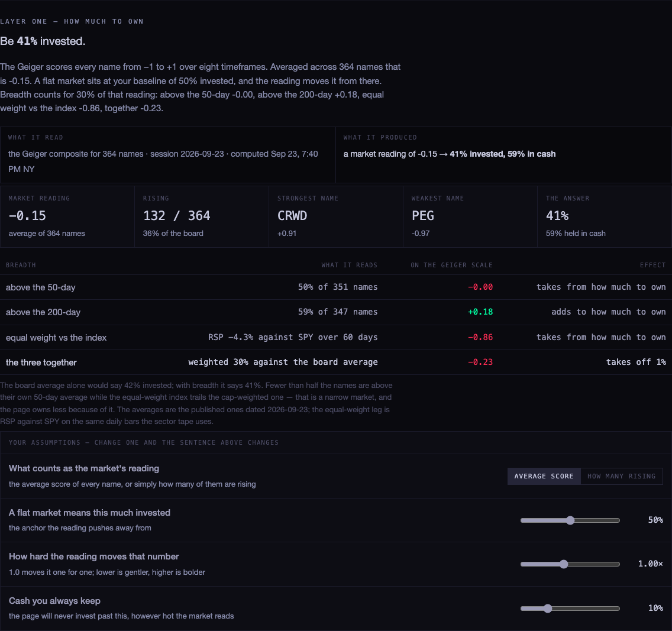672x631 pixels.
Task: Select the Market Reading -0.15 card
Action: pos(67,216)
